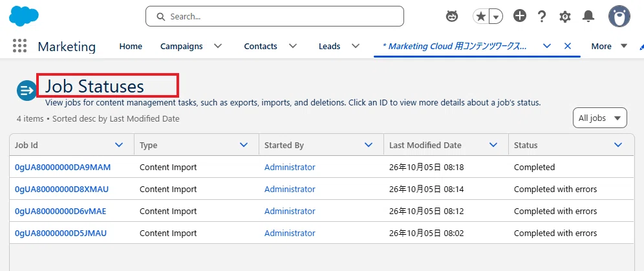This screenshot has width=644, height=271.
Task: Select Content Import cell in 08:18 row
Action: click(168, 167)
